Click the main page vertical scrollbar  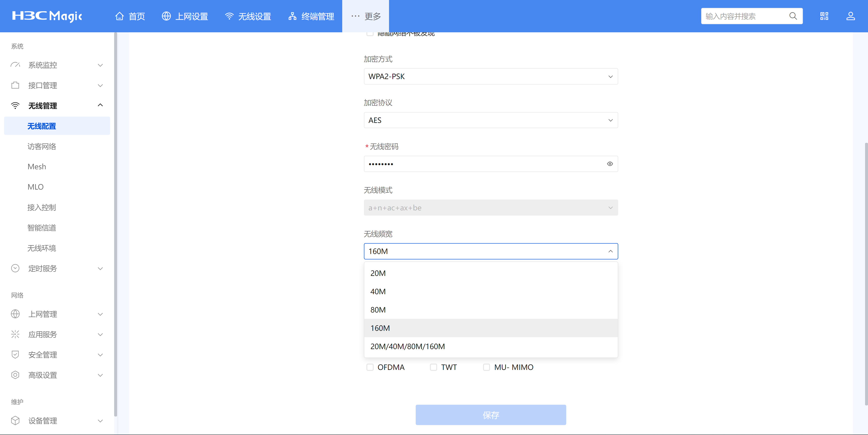click(x=866, y=274)
